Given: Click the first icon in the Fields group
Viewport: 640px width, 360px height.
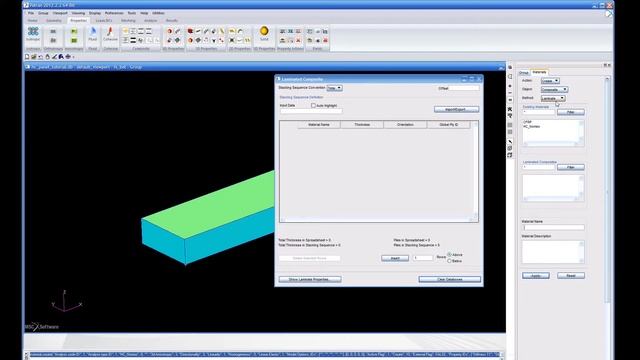Looking at the screenshot, I should [310, 31].
